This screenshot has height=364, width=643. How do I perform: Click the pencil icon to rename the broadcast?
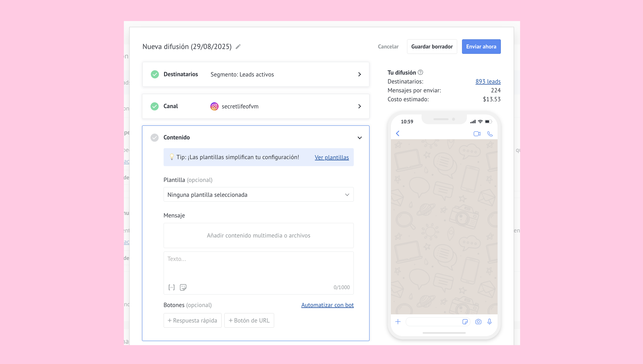point(238,47)
